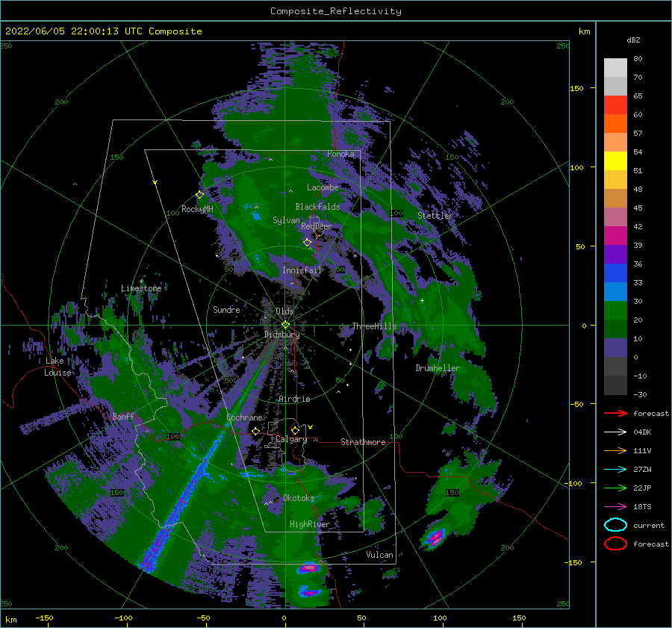Click the white 04DK arrow legend icon
This screenshot has height=628, width=672.
point(615,432)
